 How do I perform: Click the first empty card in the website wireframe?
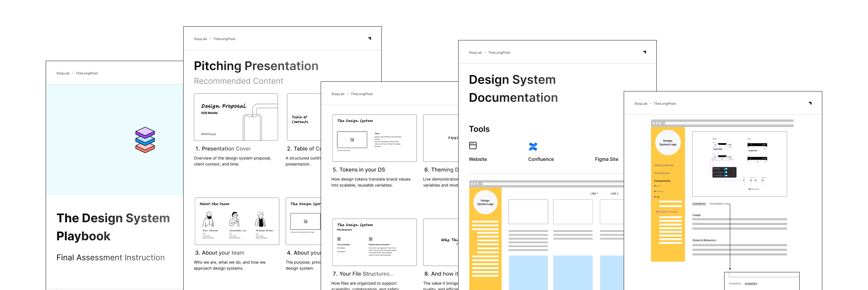pos(528,212)
